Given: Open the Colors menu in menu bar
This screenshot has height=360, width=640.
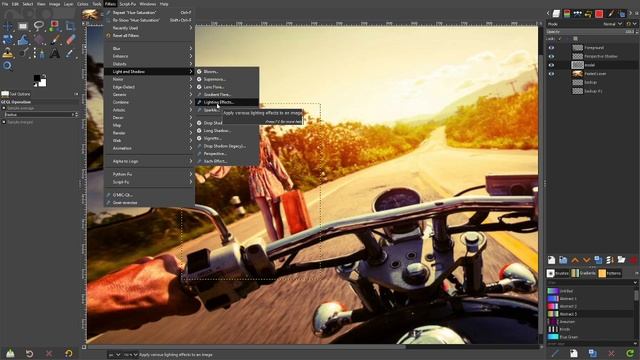Looking at the screenshot, I should click(82, 4).
